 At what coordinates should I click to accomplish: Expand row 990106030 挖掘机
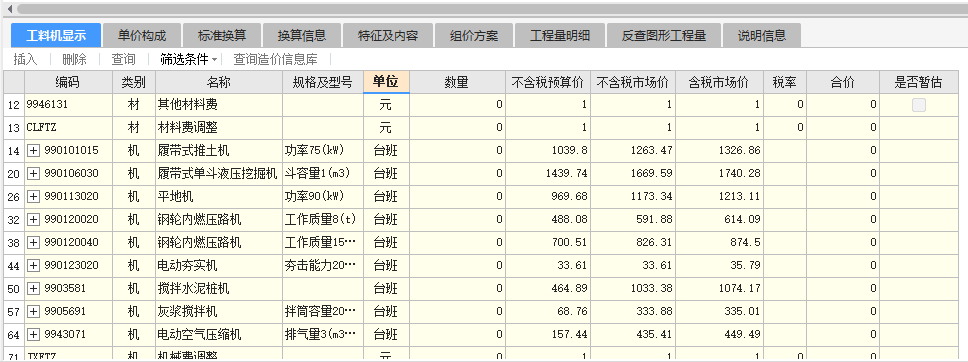coord(33,174)
